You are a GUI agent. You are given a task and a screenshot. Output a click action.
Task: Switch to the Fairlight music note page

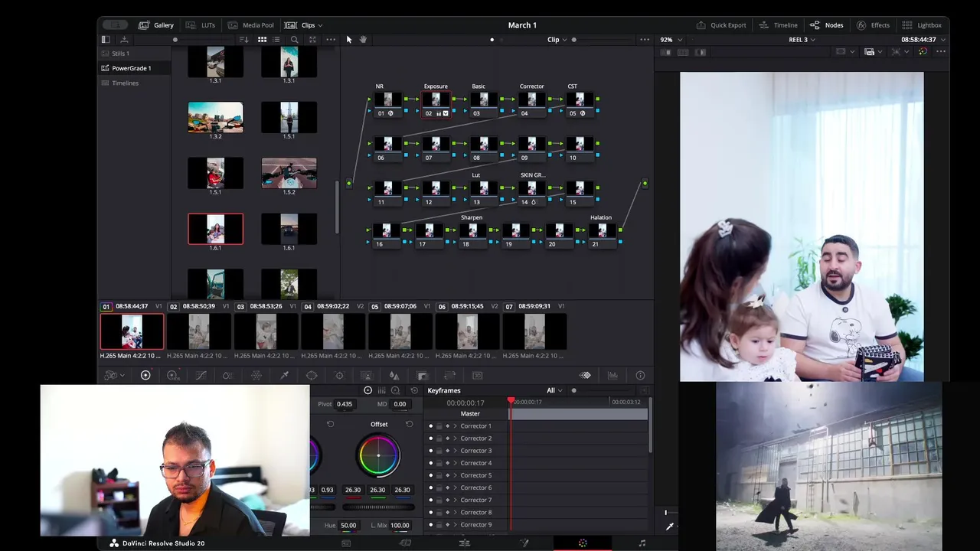(x=642, y=543)
